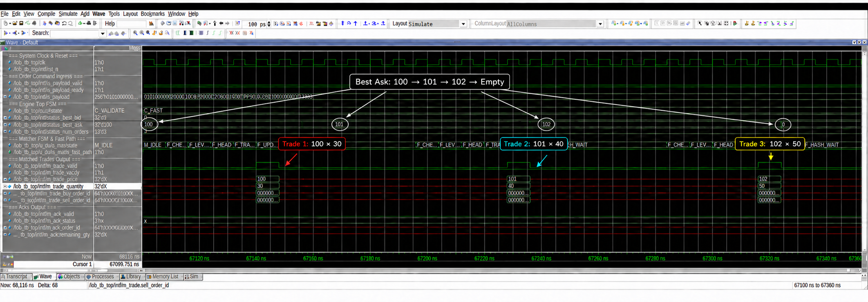Screen dimensions: 868x302
Task: Open the Compile menu
Action: point(46,14)
